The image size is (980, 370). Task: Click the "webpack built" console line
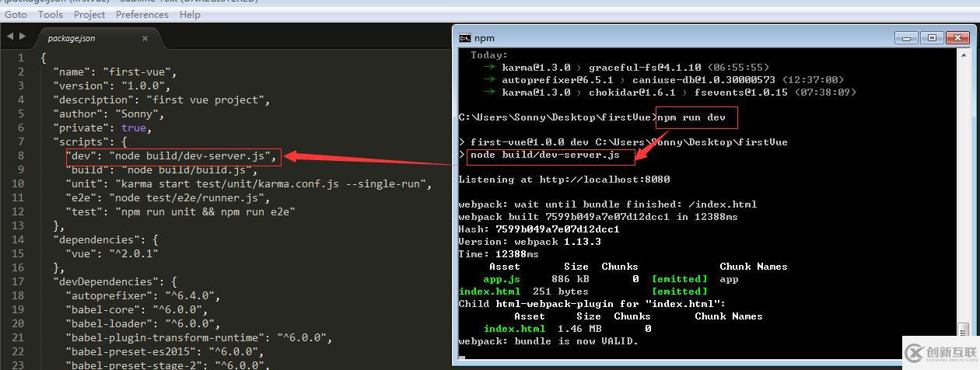pos(598,217)
